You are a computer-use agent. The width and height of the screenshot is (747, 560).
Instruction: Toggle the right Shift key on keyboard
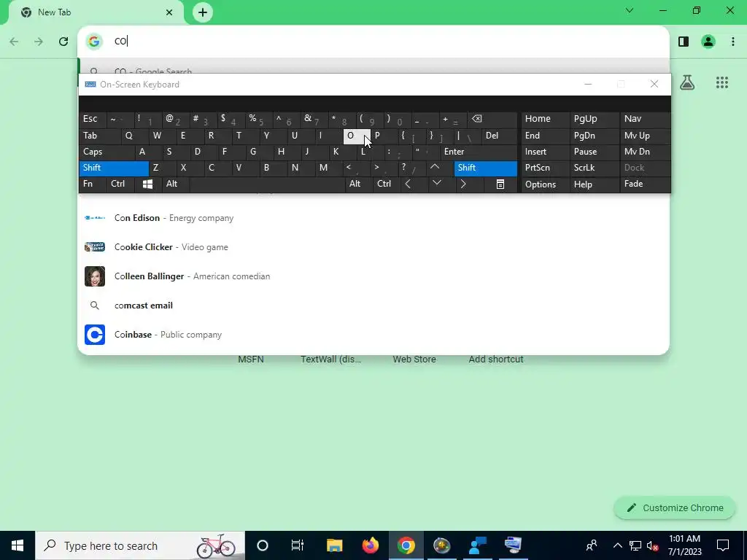(485, 168)
